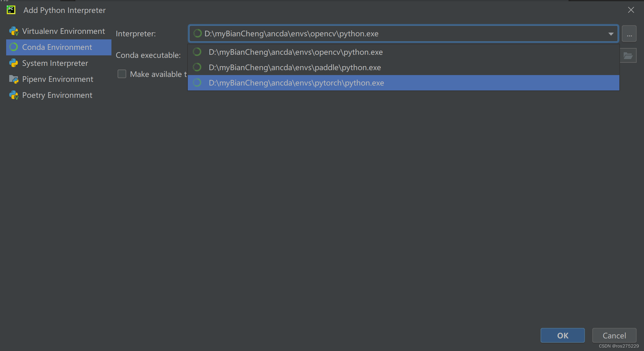644x351 pixels.
Task: Cancel the Add Python Interpreter dialog
Action: point(614,335)
